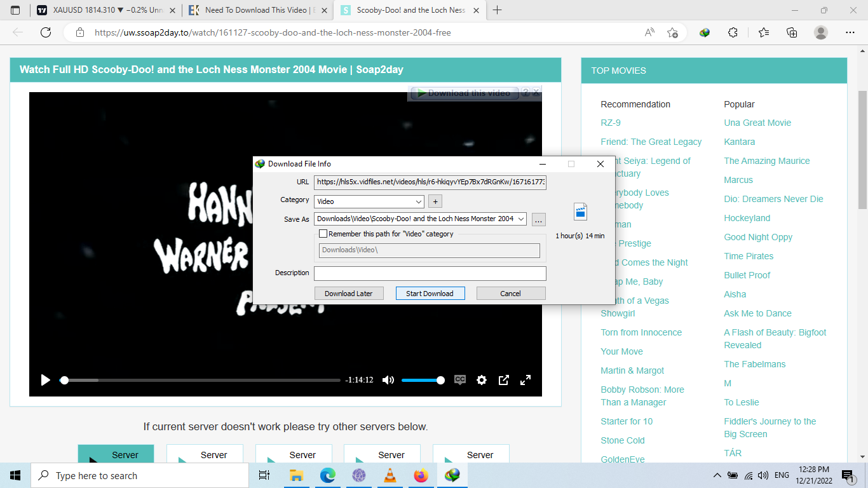Image resolution: width=868 pixels, height=488 pixels.
Task: Open Task View on the taskbar
Action: pos(264,475)
